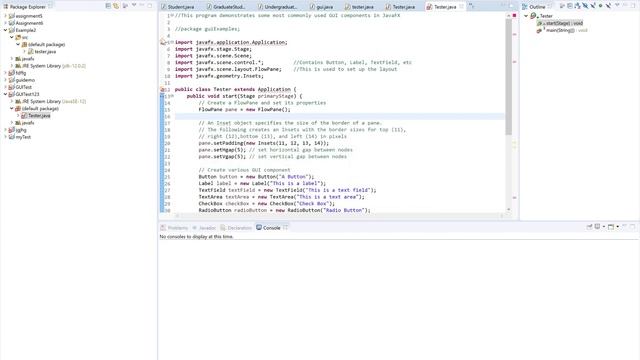
Task: Collapse default package under GUITest123
Action: [12, 109]
